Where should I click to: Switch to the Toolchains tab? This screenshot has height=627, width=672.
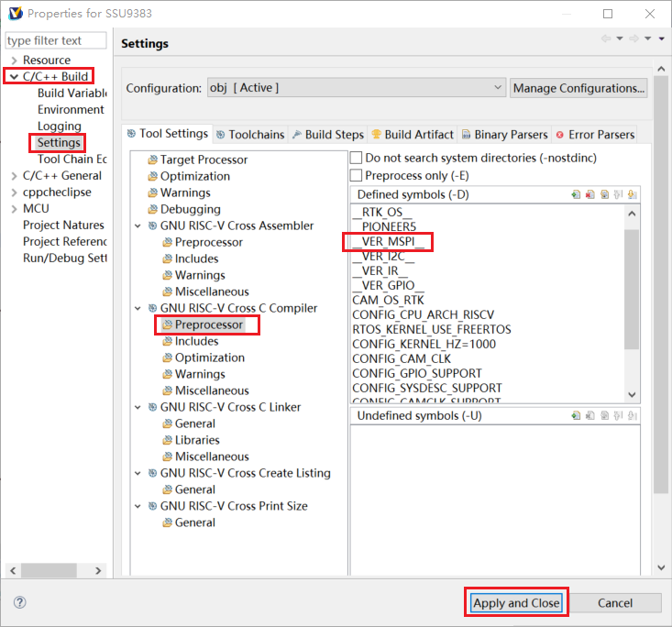point(249,135)
